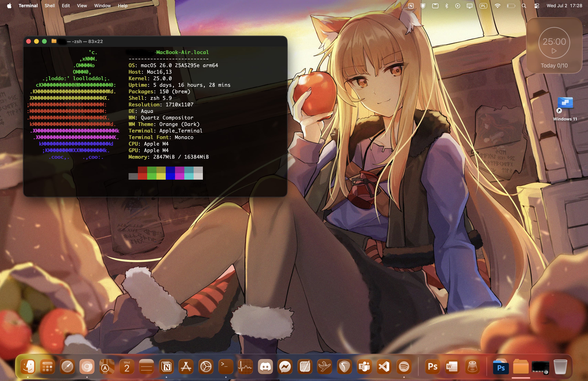
Task: Open the Apps launcher grid in Dock
Action: pyautogui.click(x=47, y=367)
